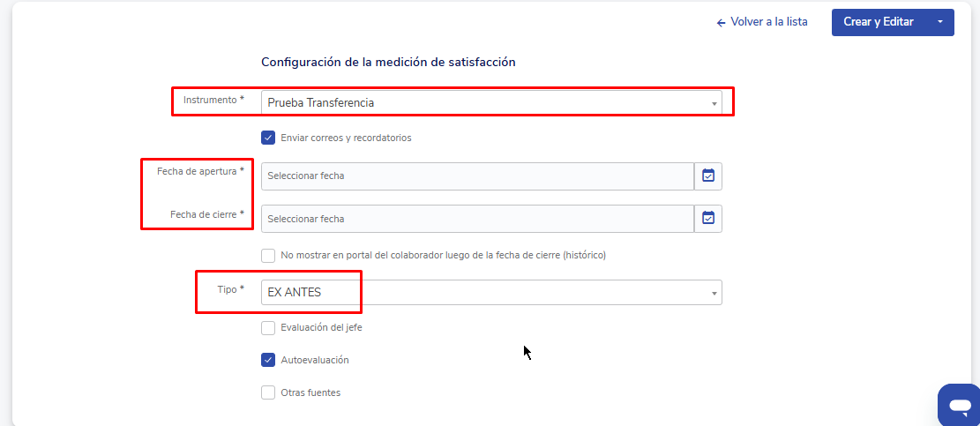Click the Fecha de apertura date field
980x426 pixels.
(x=476, y=176)
